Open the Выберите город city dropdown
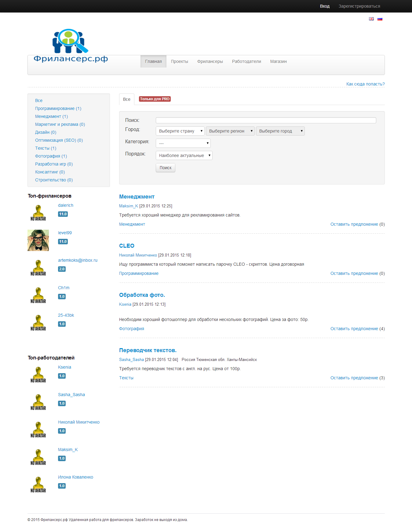The width and height of the screenshot is (412, 532). (x=280, y=131)
